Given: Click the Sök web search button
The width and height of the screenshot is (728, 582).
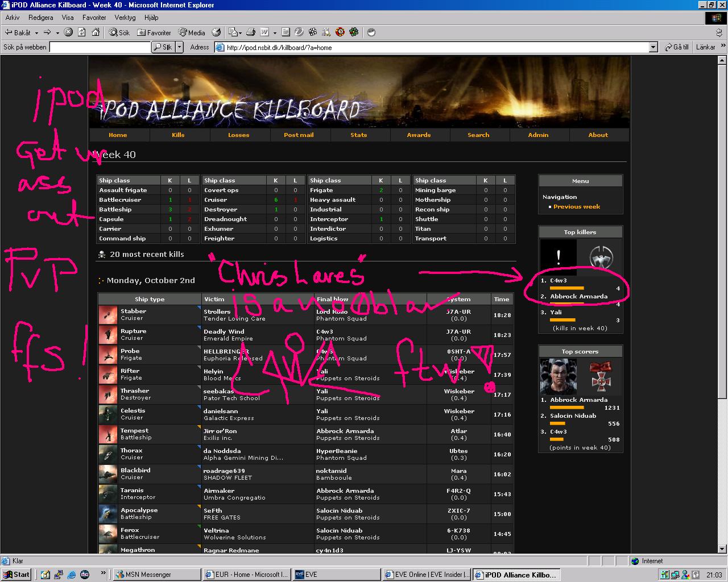Looking at the screenshot, I should pyautogui.click(x=163, y=47).
